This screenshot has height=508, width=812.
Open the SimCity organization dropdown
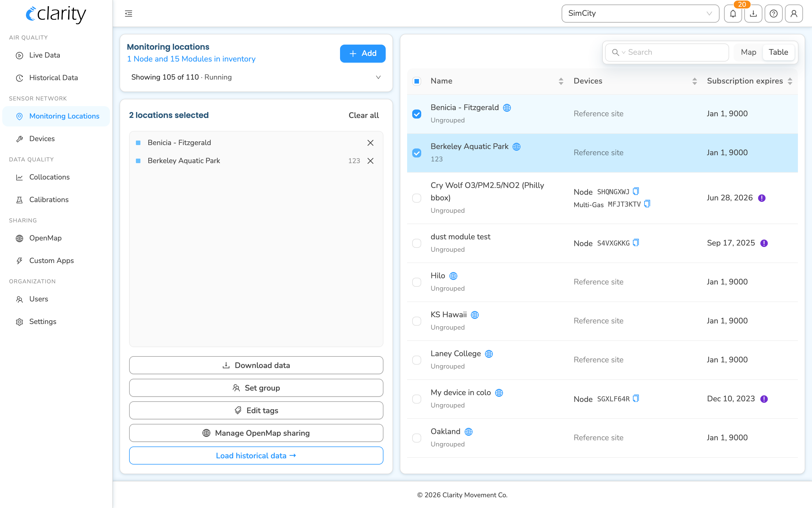pos(640,14)
